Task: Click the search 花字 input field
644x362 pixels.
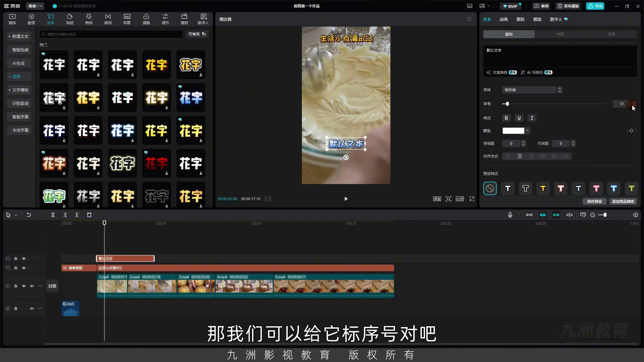Action: [x=111, y=34]
